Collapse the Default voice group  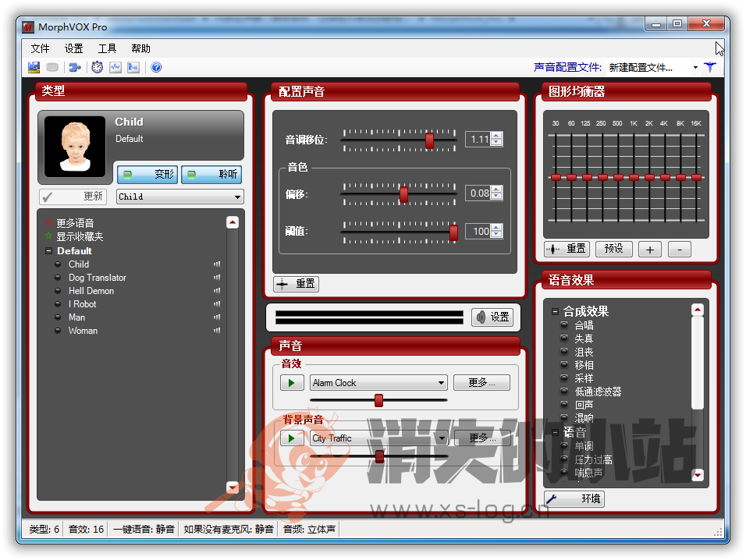(48, 250)
